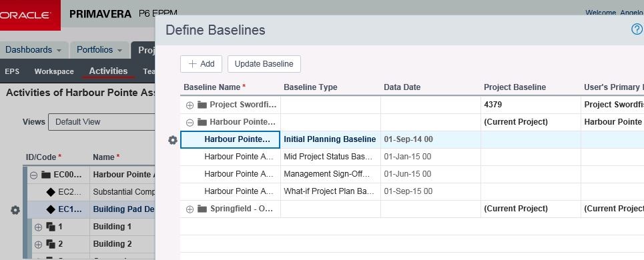Open the Dashboards menu
The width and height of the screenshot is (644, 260).
coord(33,49)
